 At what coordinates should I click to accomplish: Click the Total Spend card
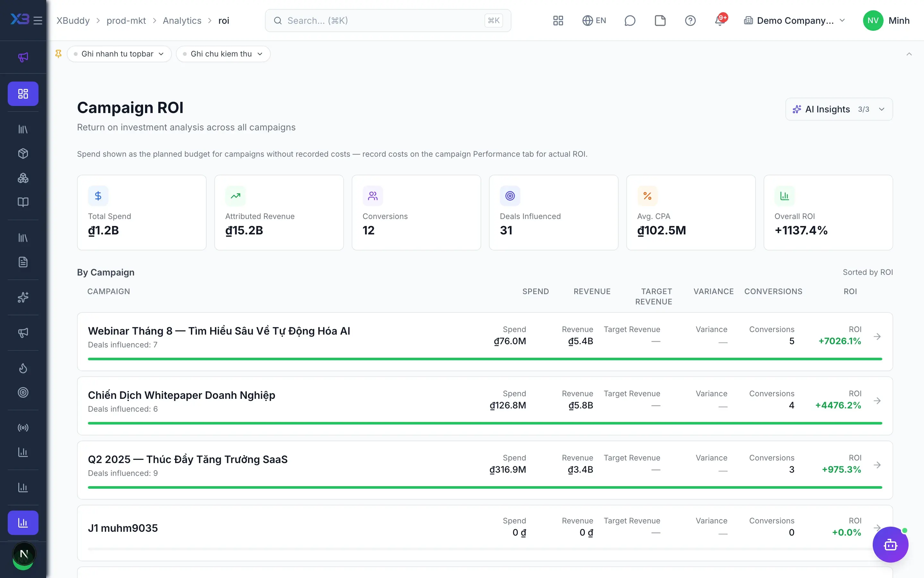142,213
